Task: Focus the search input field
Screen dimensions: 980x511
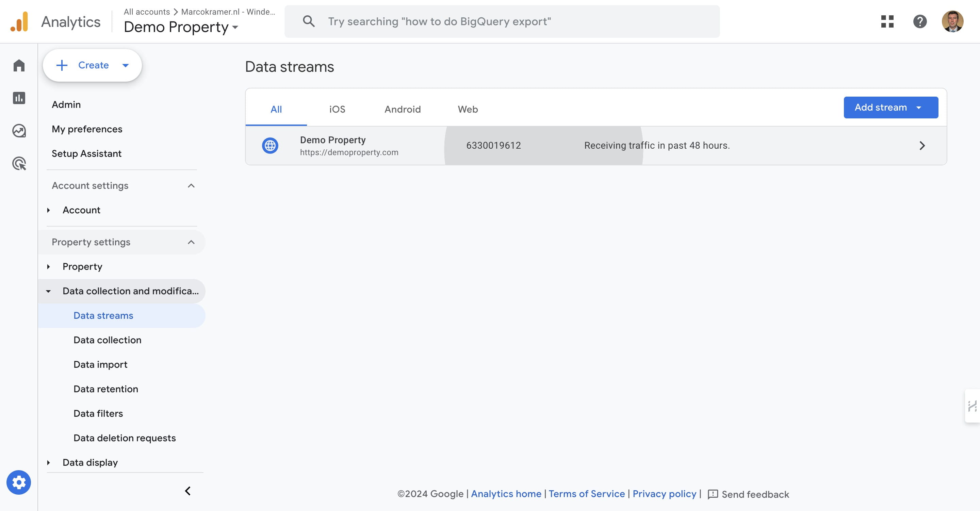Action: point(502,21)
